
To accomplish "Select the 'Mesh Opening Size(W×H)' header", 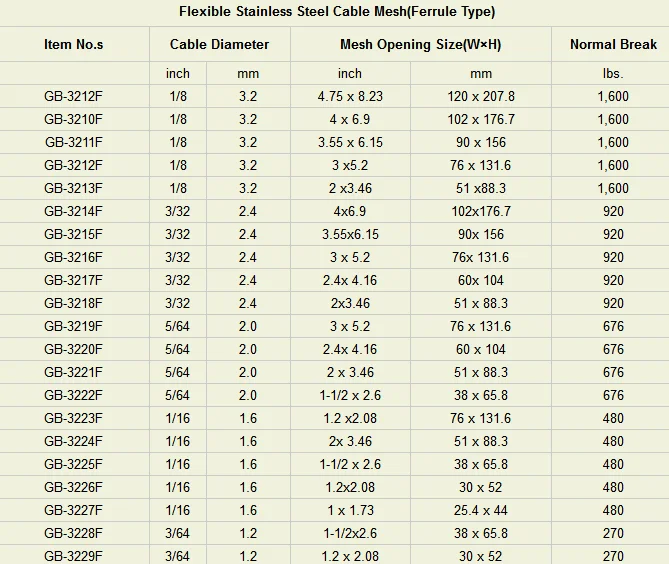I will coord(420,44).
